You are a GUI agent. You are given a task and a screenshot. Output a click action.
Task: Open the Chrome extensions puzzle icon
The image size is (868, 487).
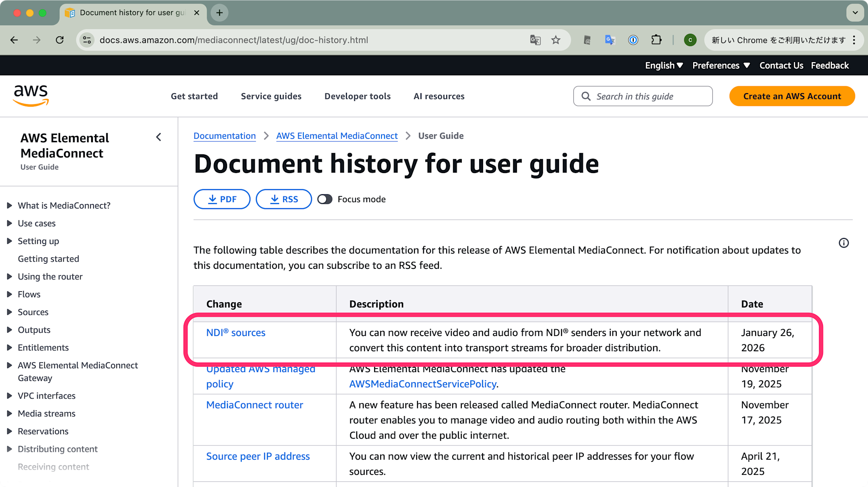pos(656,40)
